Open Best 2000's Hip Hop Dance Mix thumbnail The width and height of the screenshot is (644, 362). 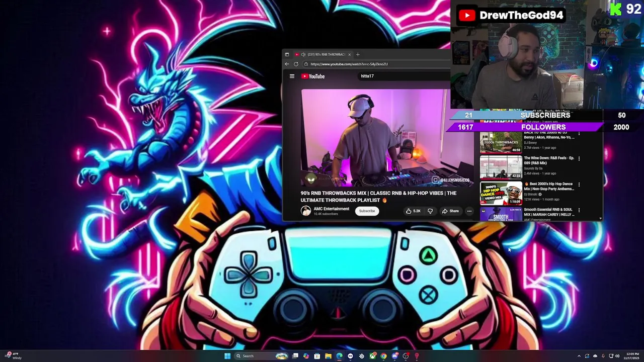(x=501, y=193)
